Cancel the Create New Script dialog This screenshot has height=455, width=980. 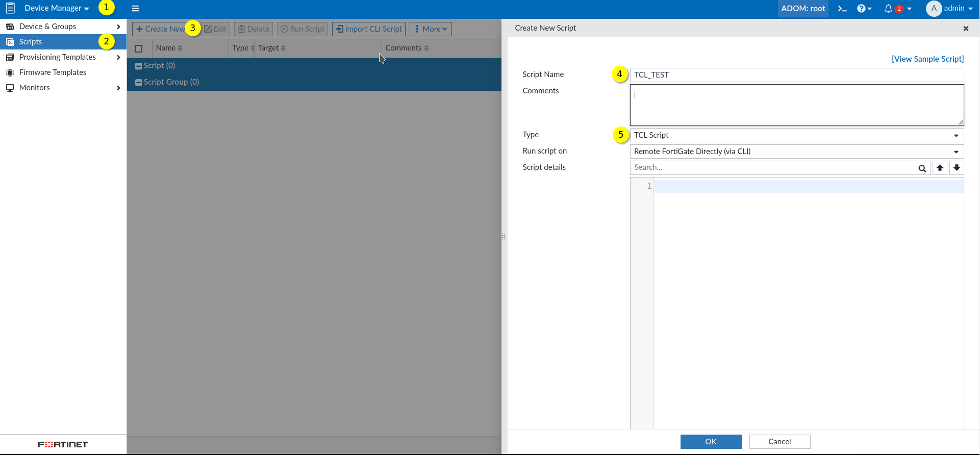(780, 442)
